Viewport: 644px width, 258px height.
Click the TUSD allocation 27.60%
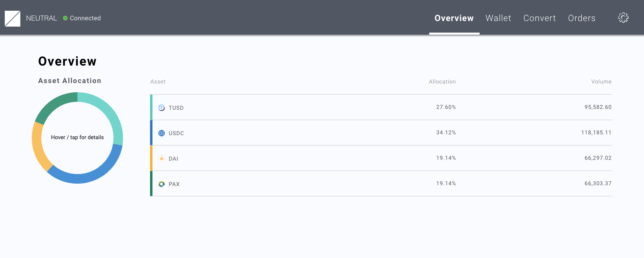[446, 107]
